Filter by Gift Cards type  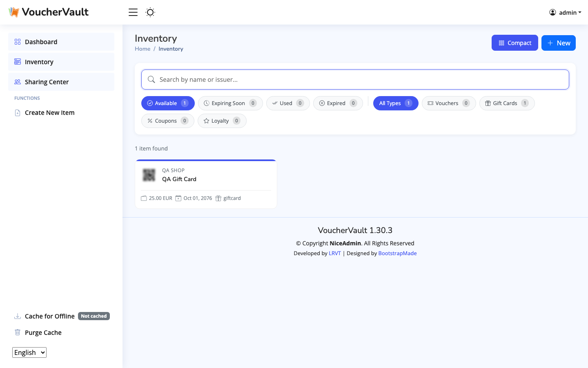(x=507, y=103)
